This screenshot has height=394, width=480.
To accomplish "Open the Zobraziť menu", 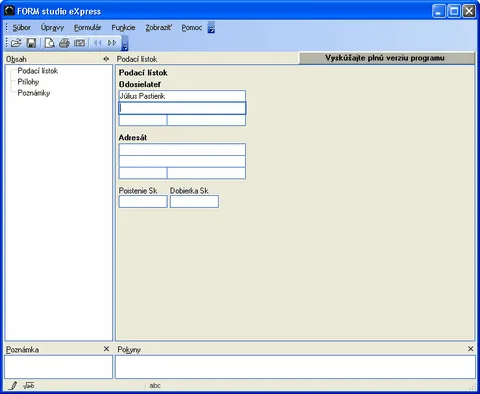I will pyautogui.click(x=158, y=28).
